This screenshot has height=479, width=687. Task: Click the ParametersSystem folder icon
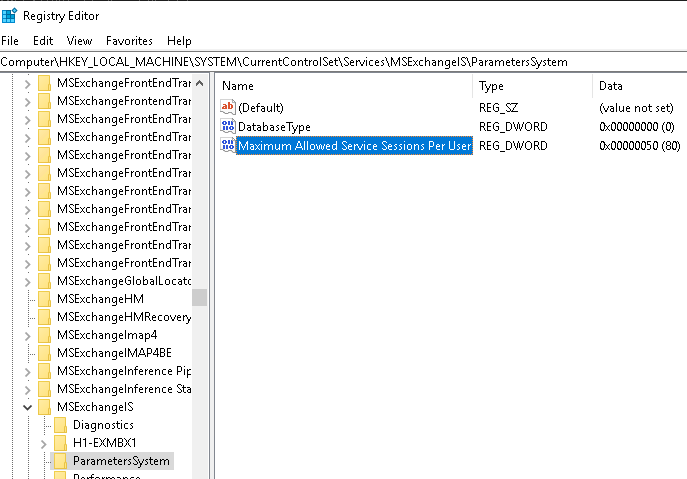pos(60,461)
